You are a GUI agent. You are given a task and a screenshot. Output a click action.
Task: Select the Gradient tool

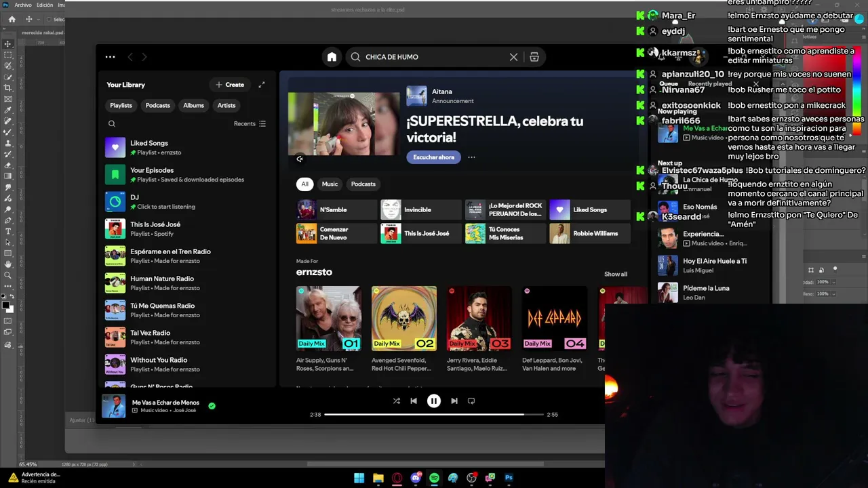8,176
